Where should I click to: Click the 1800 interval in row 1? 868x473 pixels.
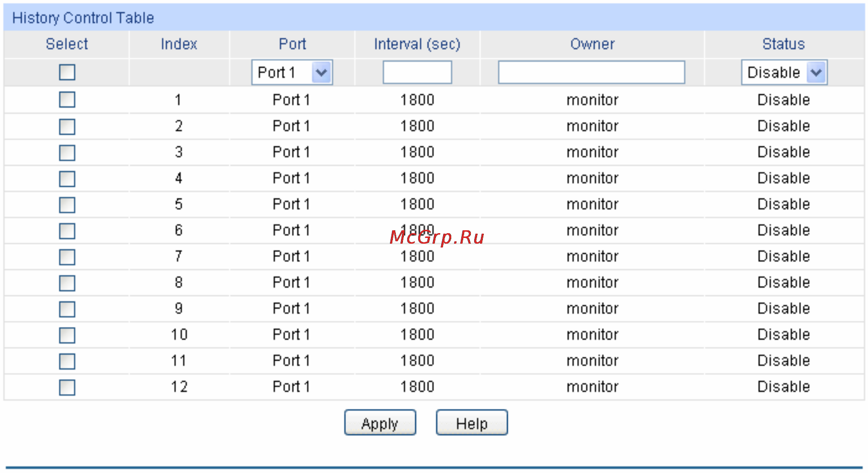(417, 100)
